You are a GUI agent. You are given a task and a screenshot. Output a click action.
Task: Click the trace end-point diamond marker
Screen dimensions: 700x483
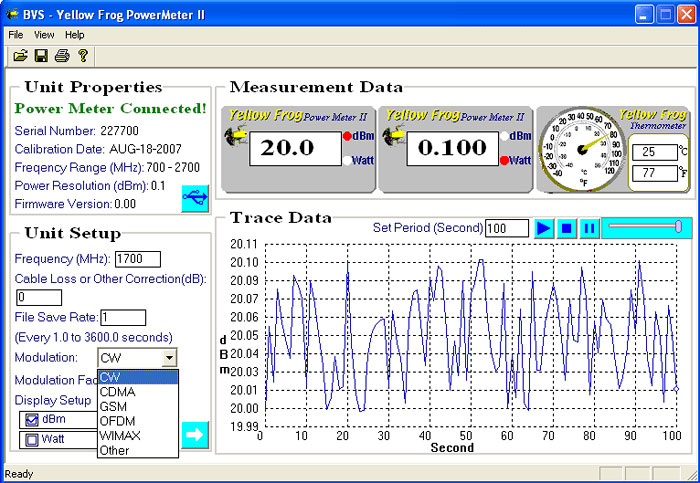tap(676, 389)
